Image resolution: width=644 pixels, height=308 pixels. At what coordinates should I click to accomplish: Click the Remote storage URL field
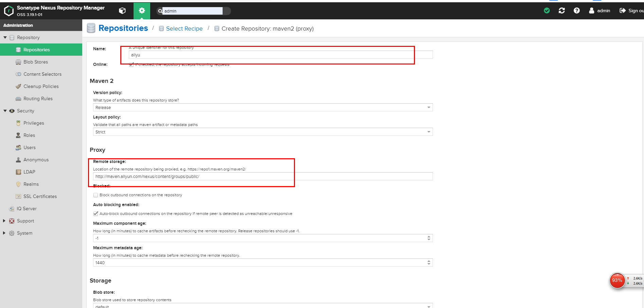point(263,176)
